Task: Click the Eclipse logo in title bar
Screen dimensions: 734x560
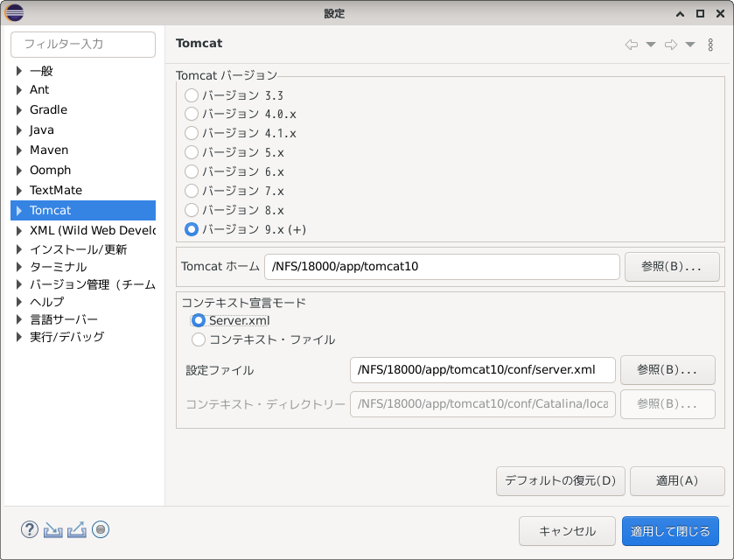Action: 14,12
